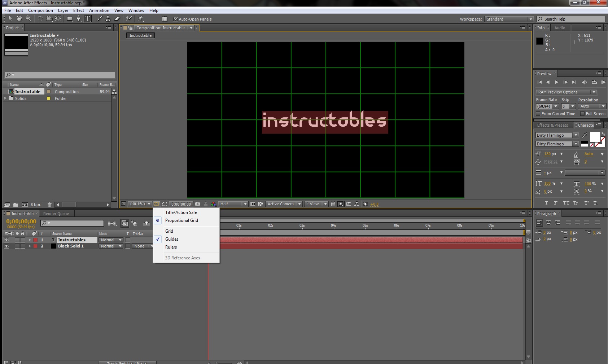This screenshot has width=608, height=364.
Task: Select the Roto Brush tool
Action: (x=129, y=19)
